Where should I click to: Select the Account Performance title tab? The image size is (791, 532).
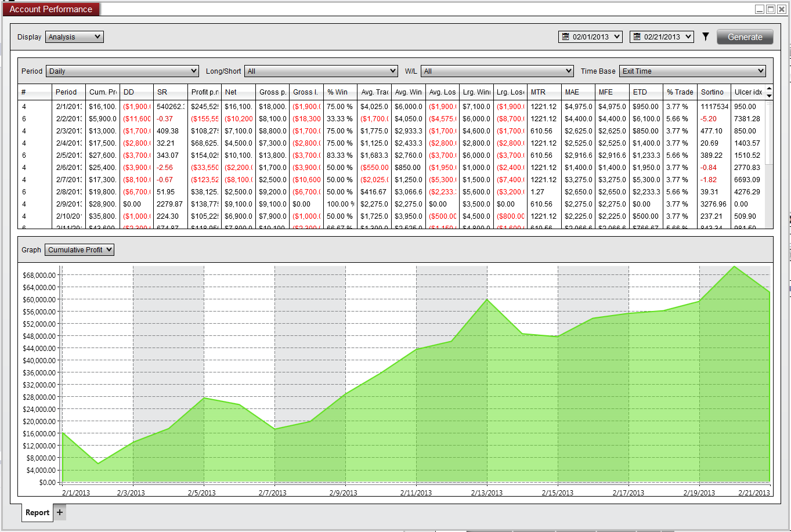(x=51, y=9)
